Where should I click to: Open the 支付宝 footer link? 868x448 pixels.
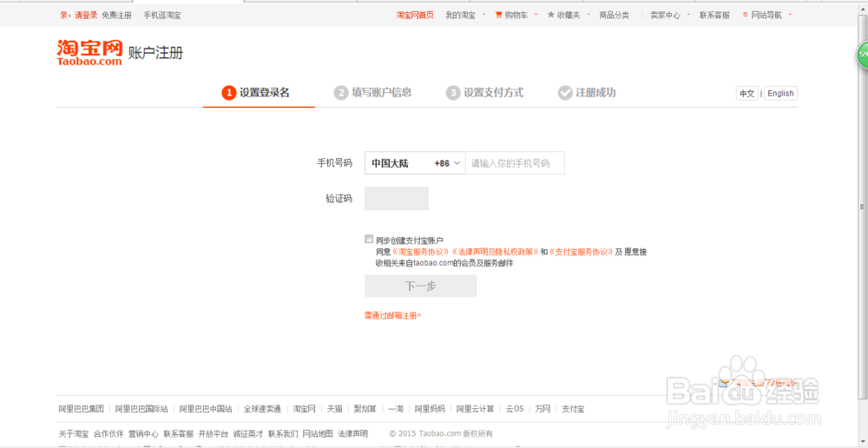(573, 409)
